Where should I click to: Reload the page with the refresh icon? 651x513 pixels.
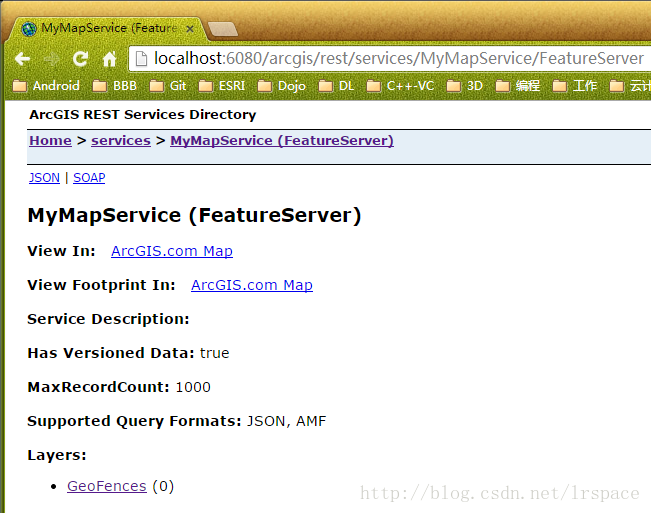[x=80, y=59]
